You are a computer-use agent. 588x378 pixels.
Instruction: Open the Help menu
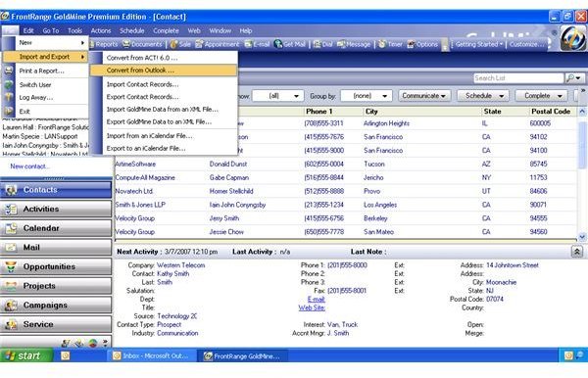click(x=246, y=30)
